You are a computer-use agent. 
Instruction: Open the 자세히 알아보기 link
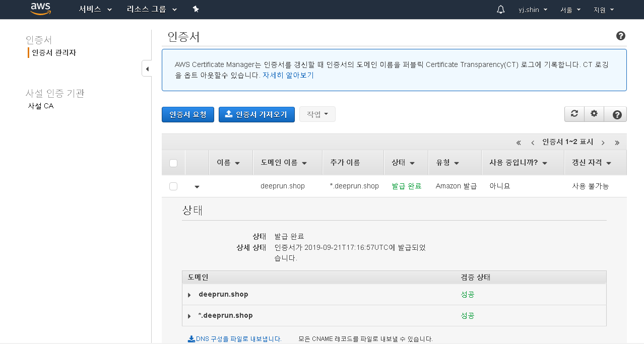pos(288,75)
